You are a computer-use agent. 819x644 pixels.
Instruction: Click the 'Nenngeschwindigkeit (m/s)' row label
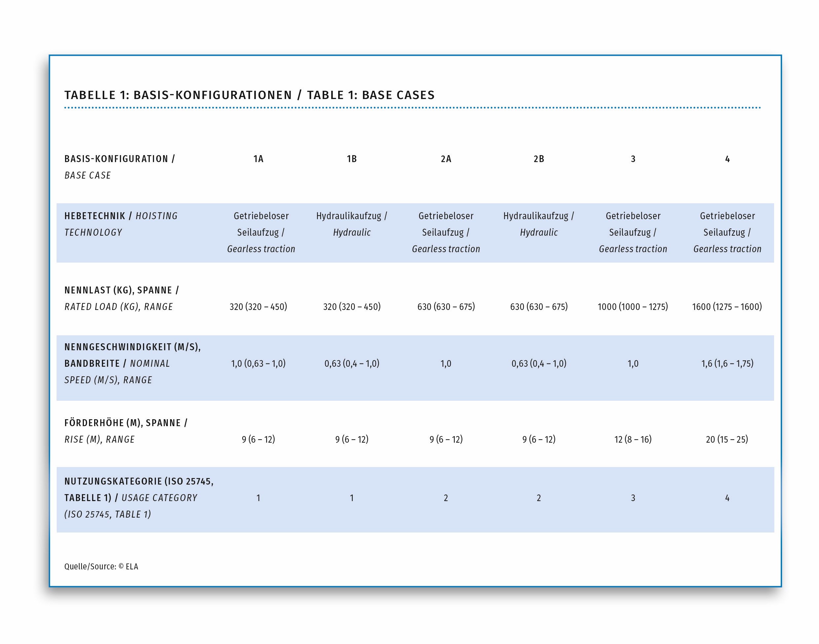click(x=132, y=347)
